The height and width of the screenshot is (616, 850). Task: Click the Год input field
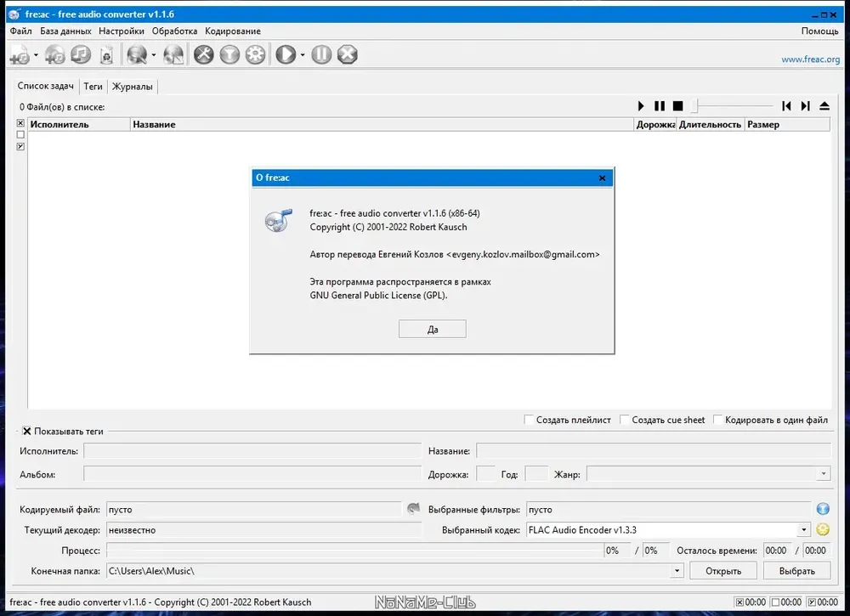click(536, 474)
